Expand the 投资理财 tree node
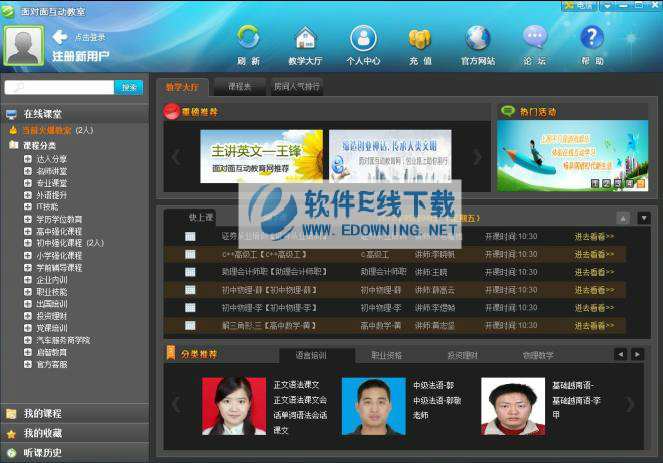Viewport: 663px width, 463px height. pyautogui.click(x=28, y=315)
